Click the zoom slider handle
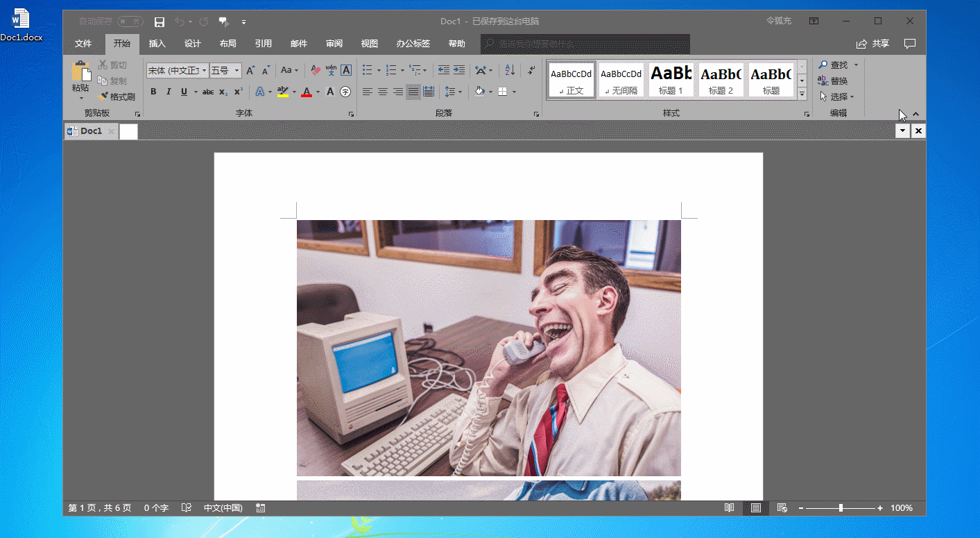Image resolution: width=980 pixels, height=538 pixels. tap(841, 508)
